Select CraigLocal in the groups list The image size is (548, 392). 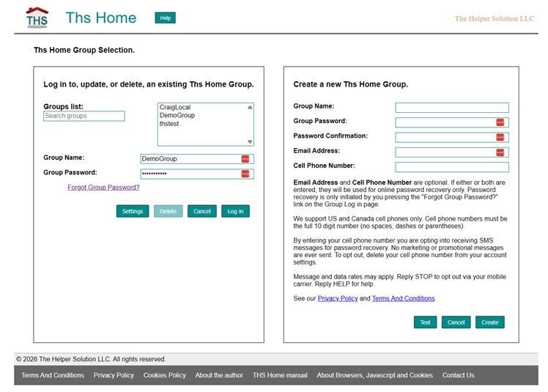pos(175,107)
